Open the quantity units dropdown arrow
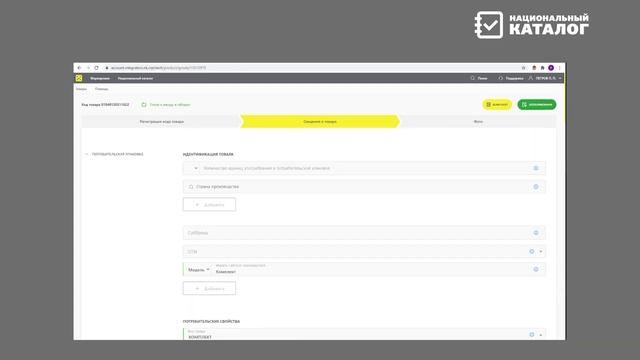640x360 pixels. [x=196, y=168]
